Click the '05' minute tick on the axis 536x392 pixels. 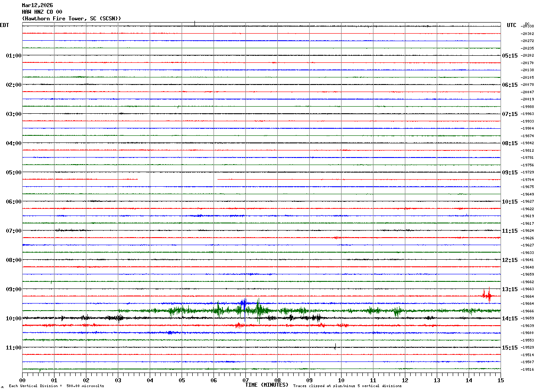182,380
